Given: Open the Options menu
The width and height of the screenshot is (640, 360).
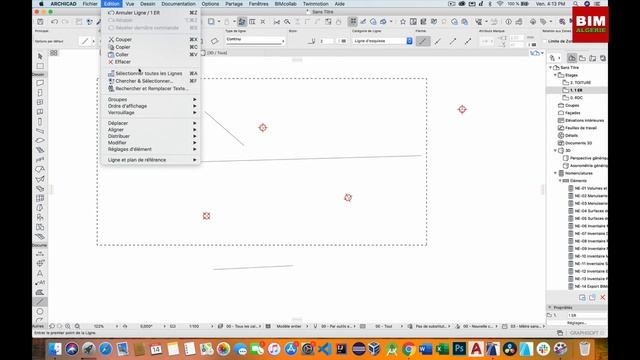Looking at the screenshot, I should click(x=210, y=4).
